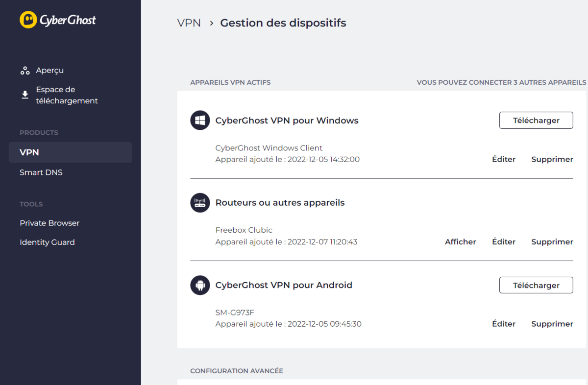Download CyberGhost VPN pour Android
Screen dimensions: 588x385
[x=536, y=285]
